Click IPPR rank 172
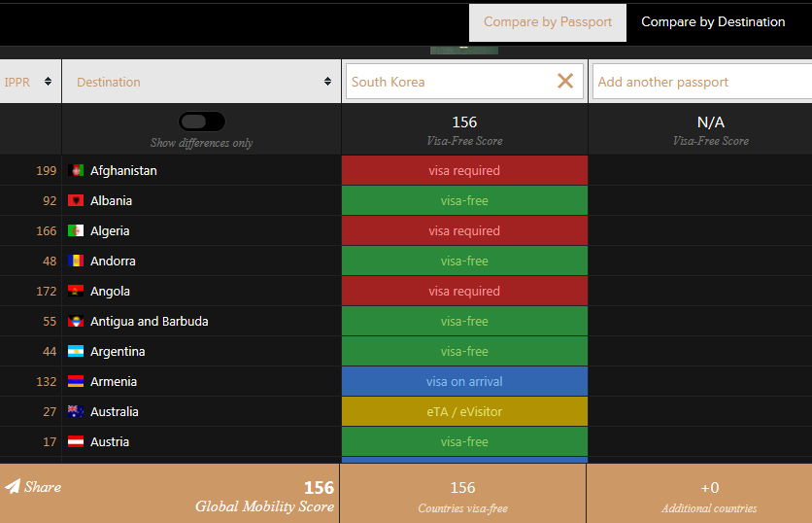812x523 pixels. click(x=46, y=291)
